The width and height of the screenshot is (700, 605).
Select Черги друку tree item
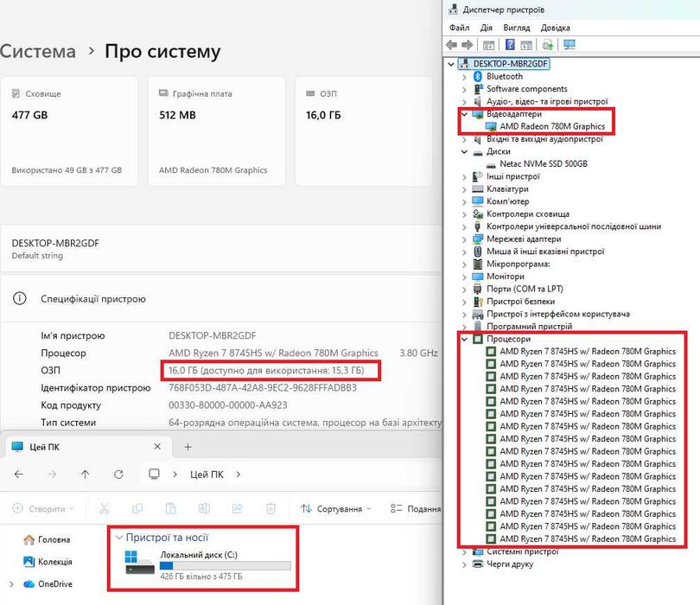(510, 564)
